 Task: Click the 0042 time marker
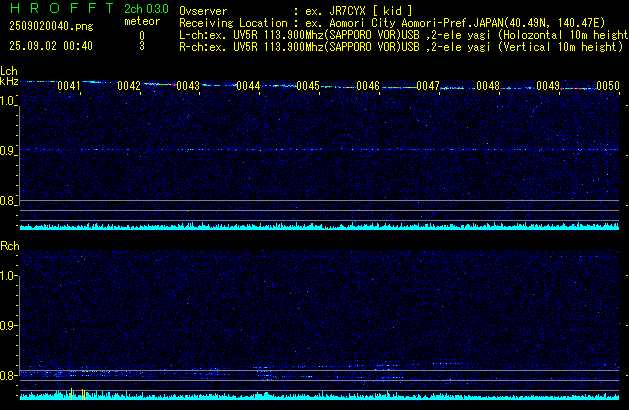point(129,86)
